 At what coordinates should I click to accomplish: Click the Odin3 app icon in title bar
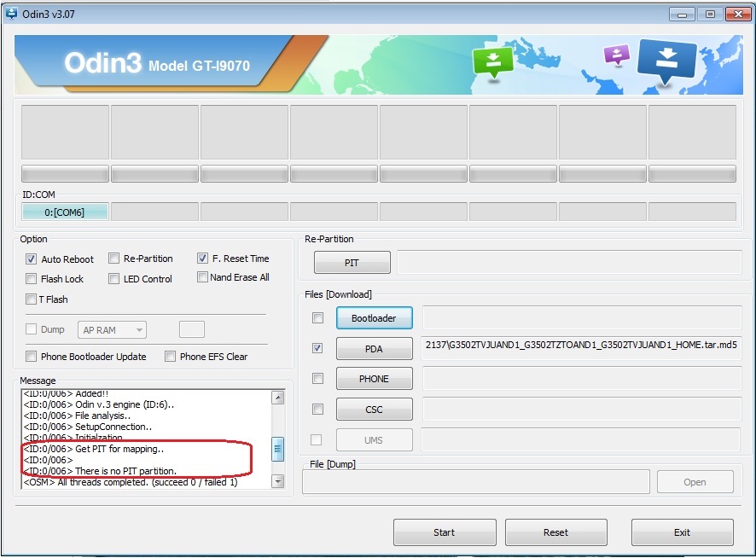click(x=11, y=14)
